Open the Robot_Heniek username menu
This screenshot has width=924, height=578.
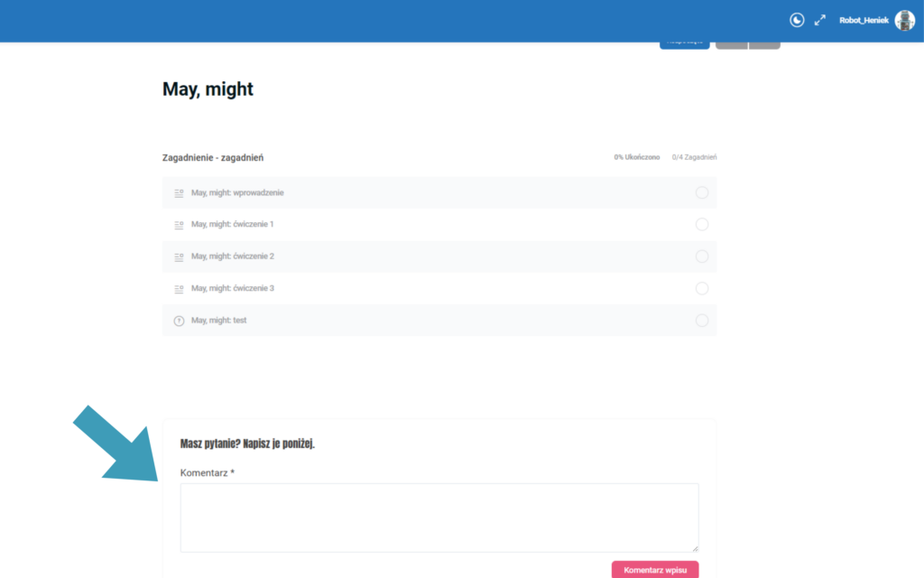tap(864, 20)
